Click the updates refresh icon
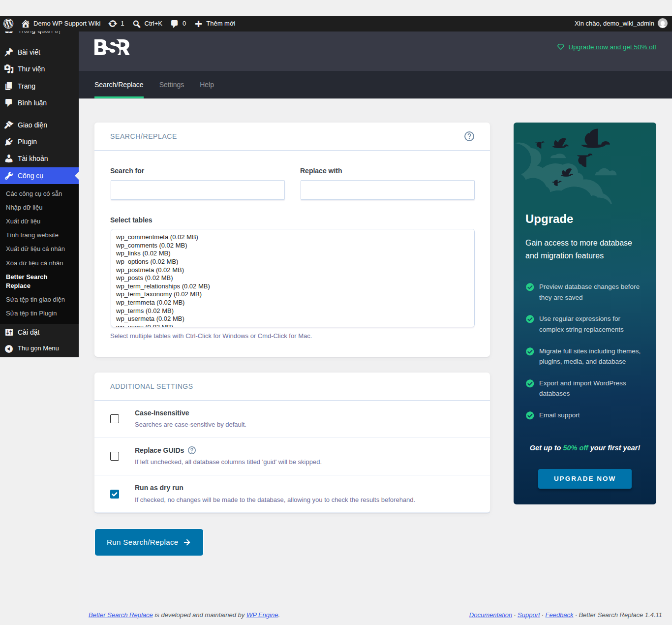The width and height of the screenshot is (672, 625). click(x=113, y=24)
